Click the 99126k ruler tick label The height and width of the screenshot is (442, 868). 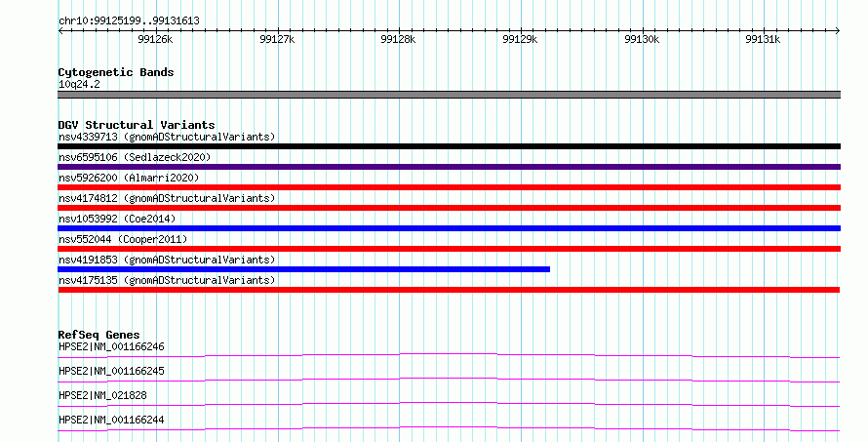[x=155, y=39]
